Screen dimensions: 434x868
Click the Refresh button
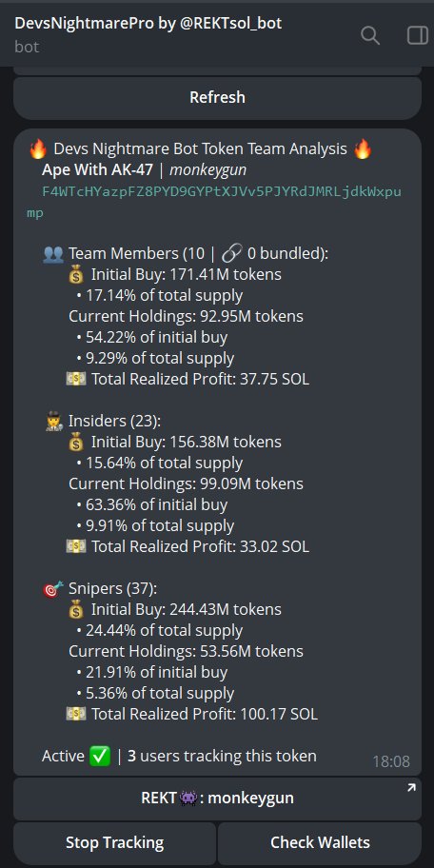pos(217,97)
